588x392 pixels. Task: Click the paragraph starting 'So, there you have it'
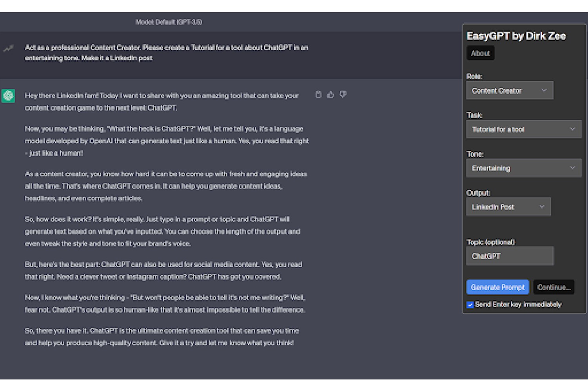pos(162,337)
